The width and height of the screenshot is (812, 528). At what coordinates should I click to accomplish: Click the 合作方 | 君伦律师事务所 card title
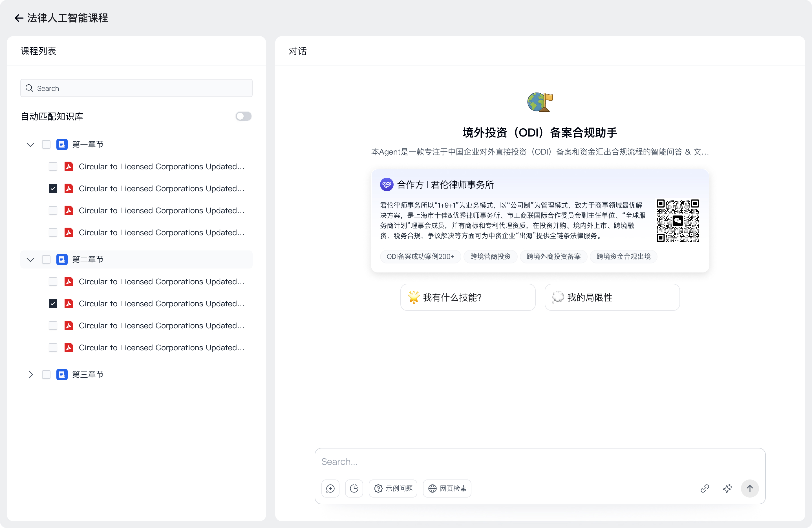(445, 185)
